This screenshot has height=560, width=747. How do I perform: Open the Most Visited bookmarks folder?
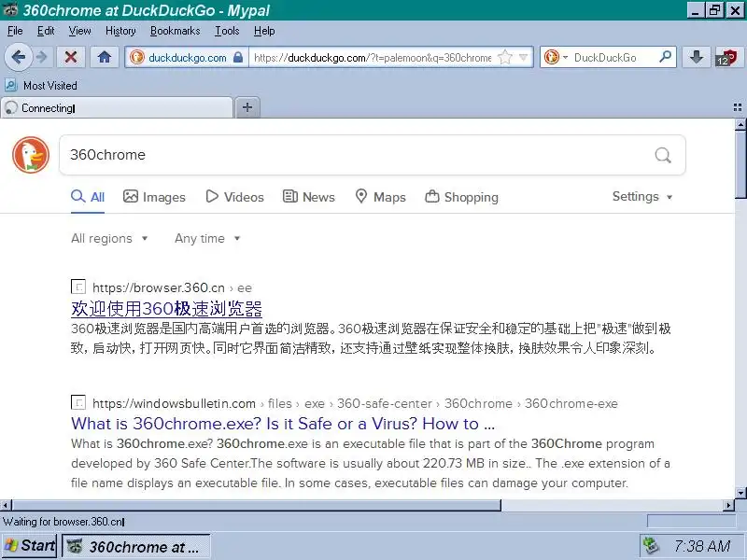[41, 86]
